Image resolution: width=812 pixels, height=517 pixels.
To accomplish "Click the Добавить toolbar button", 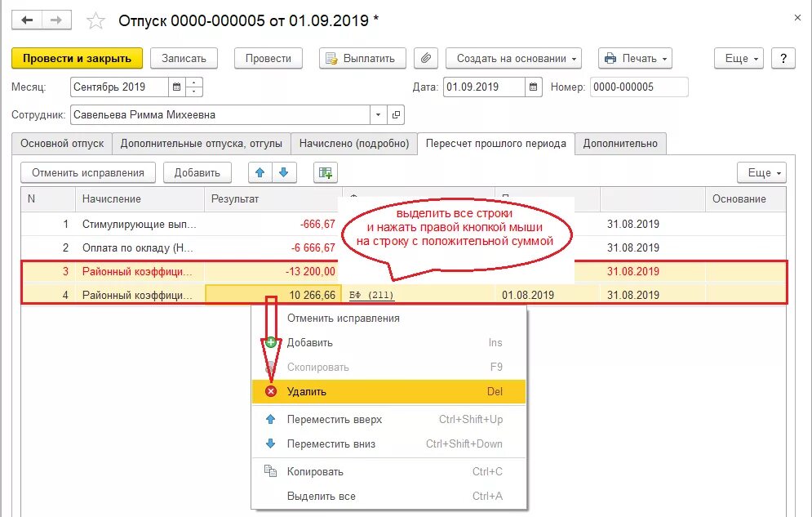I will point(197,172).
